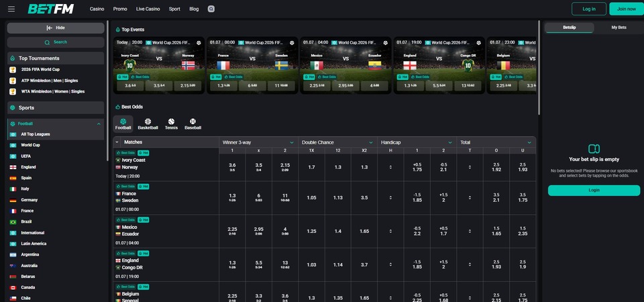Switch to the My Bets tab

619,28
